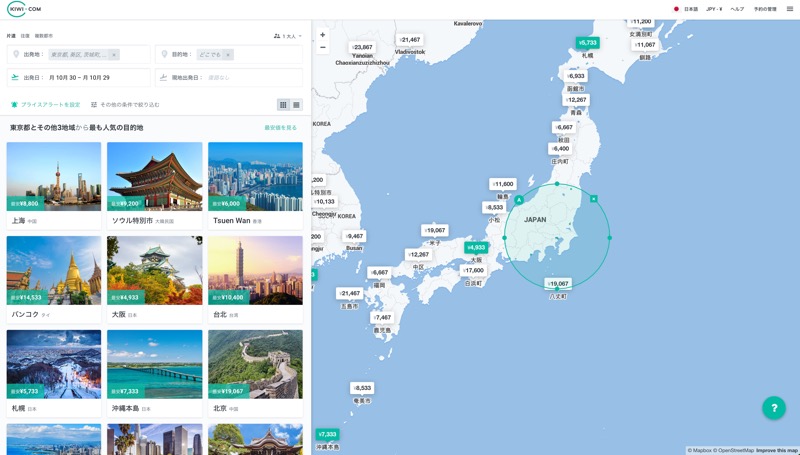This screenshot has height=455, width=800.
Task: Open the JPY currency selector
Action: (714, 9)
